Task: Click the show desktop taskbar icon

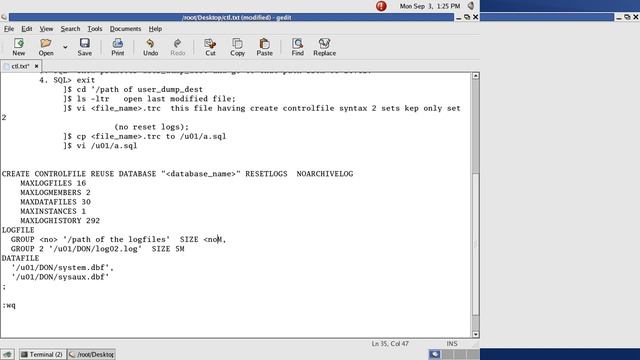Action: pos(7,354)
